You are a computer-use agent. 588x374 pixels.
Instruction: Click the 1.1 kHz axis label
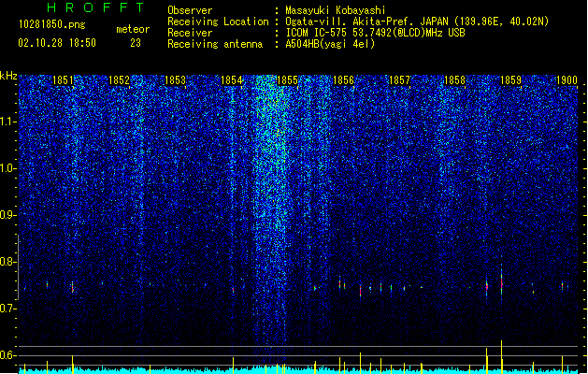coord(8,122)
